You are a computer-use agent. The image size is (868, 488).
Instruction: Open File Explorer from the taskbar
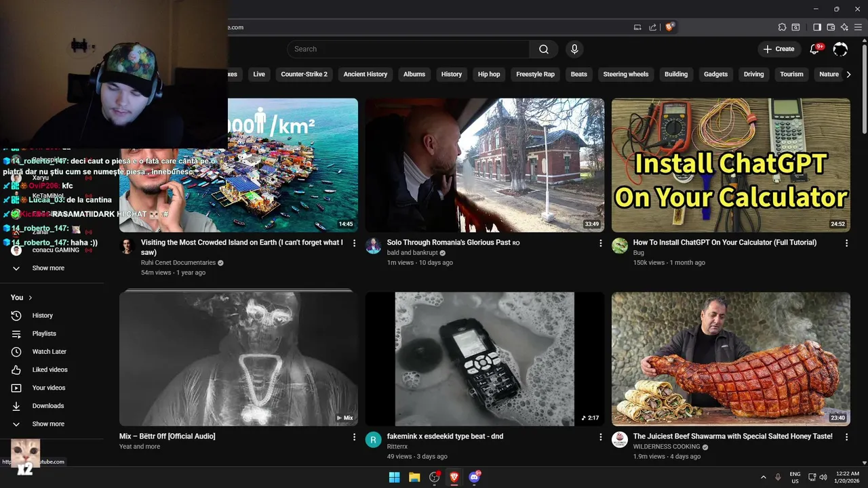click(x=414, y=477)
